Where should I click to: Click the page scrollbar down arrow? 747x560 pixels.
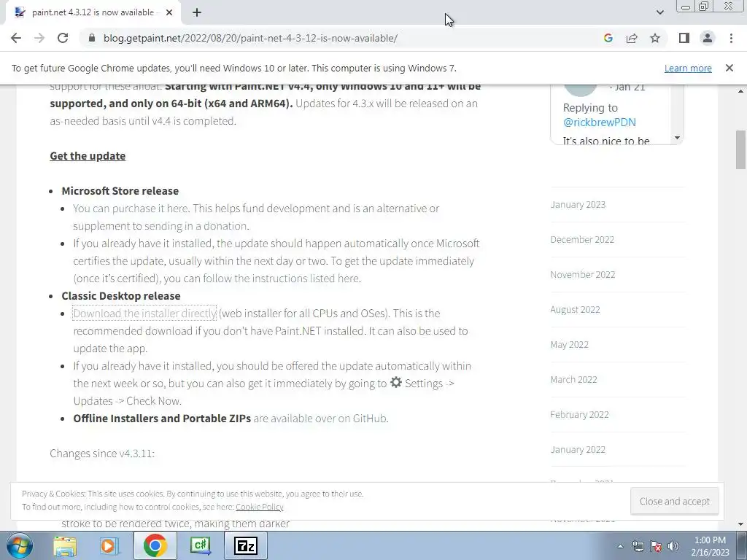tap(741, 524)
